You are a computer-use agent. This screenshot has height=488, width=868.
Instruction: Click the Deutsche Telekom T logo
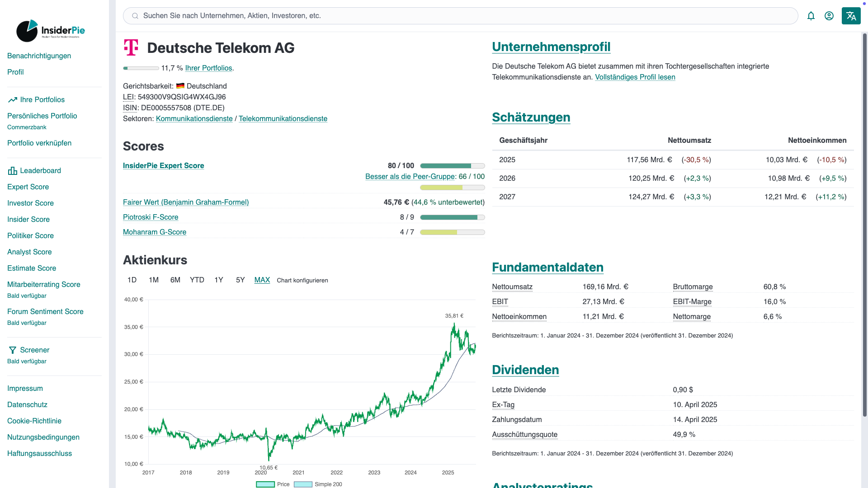coord(131,47)
